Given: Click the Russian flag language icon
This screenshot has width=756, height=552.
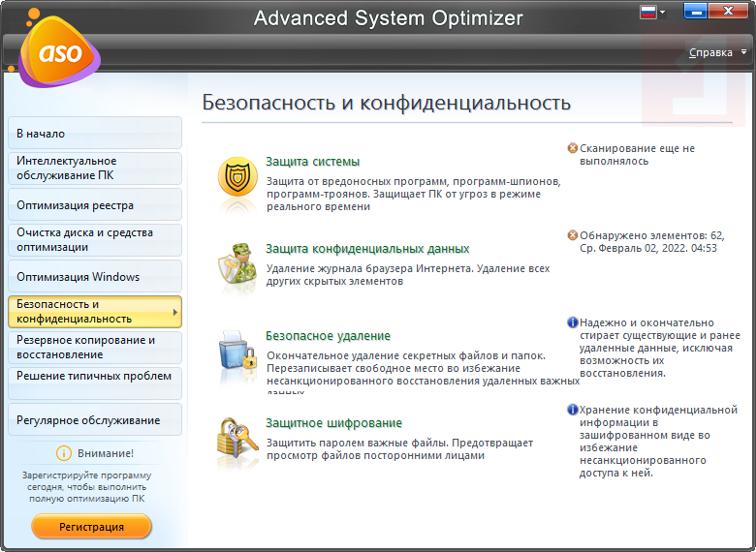Looking at the screenshot, I should pos(648,12).
